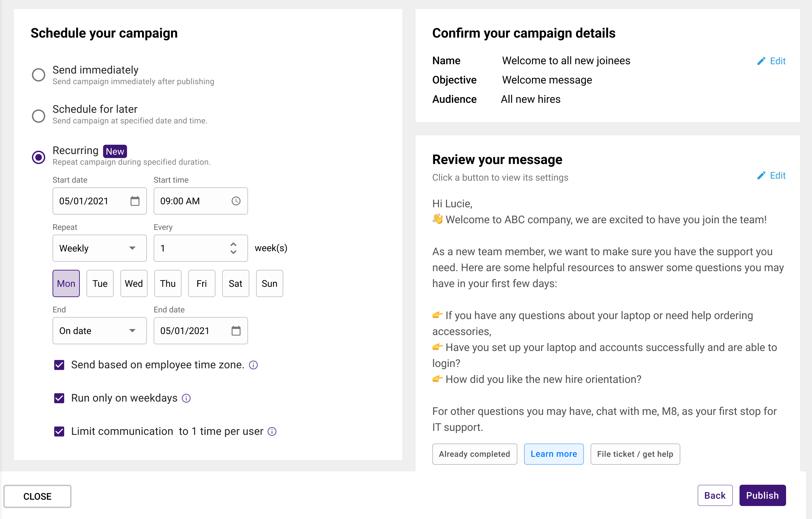Click pencil Edit icon for Review your message
The height and width of the screenshot is (519, 812).
pos(761,175)
